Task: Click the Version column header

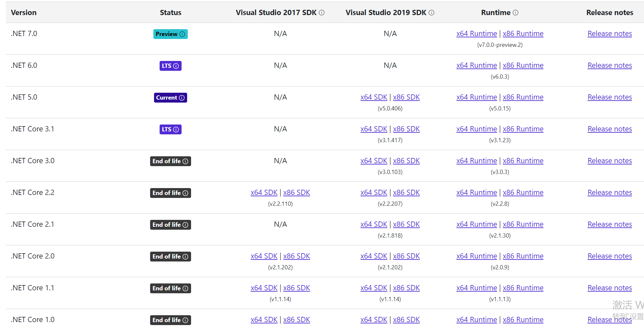Action: pos(24,12)
